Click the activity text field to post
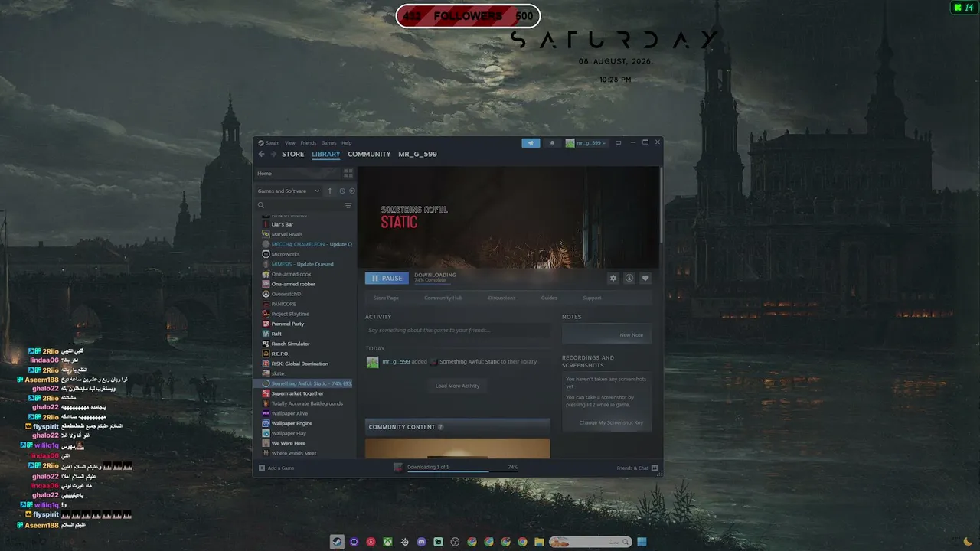This screenshot has height=551, width=980. (458, 331)
